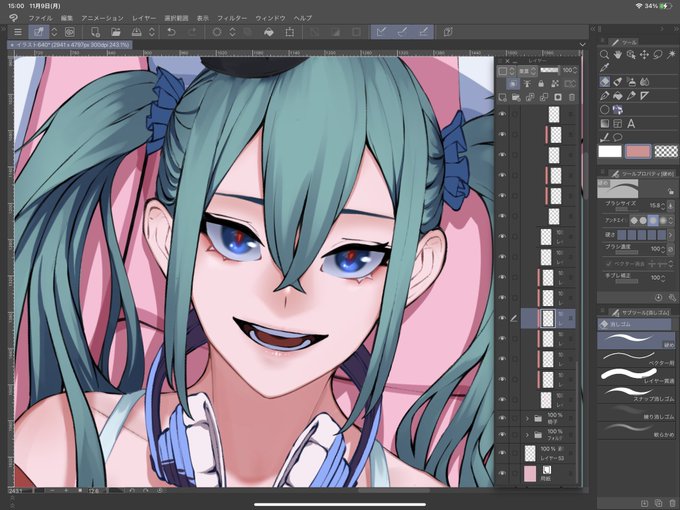The width and height of the screenshot is (680, 510).
Task: Click the ブラシ濃度 100 stepper
Action: click(x=664, y=249)
